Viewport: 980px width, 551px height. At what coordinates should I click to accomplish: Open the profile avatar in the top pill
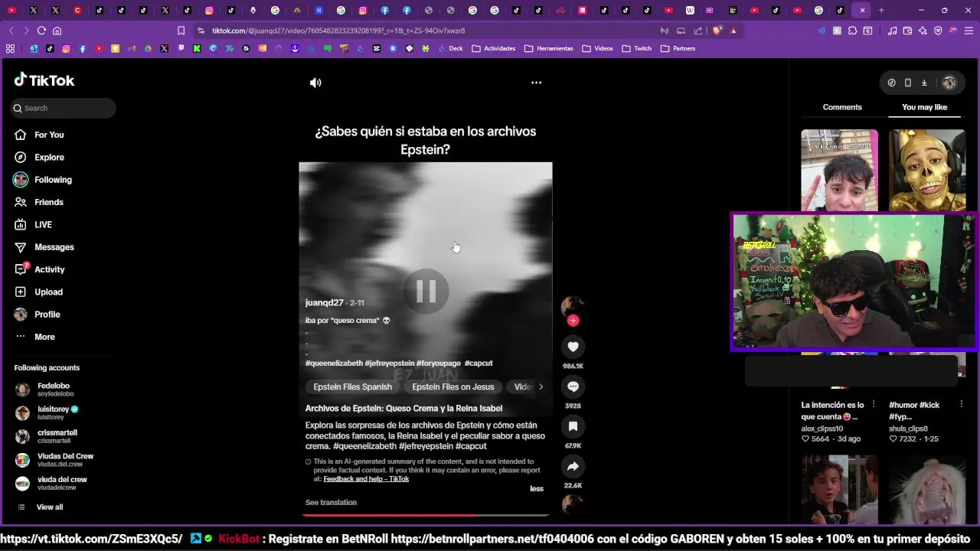click(949, 83)
